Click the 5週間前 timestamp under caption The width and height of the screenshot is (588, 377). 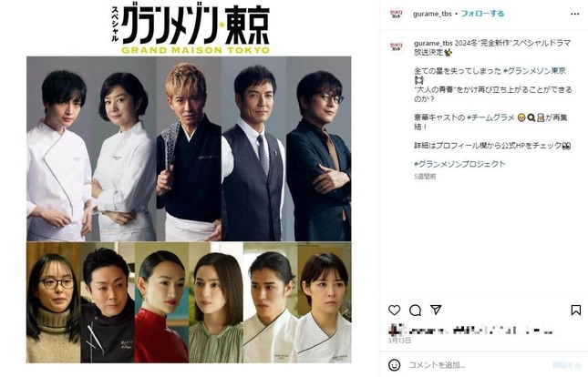(425, 176)
